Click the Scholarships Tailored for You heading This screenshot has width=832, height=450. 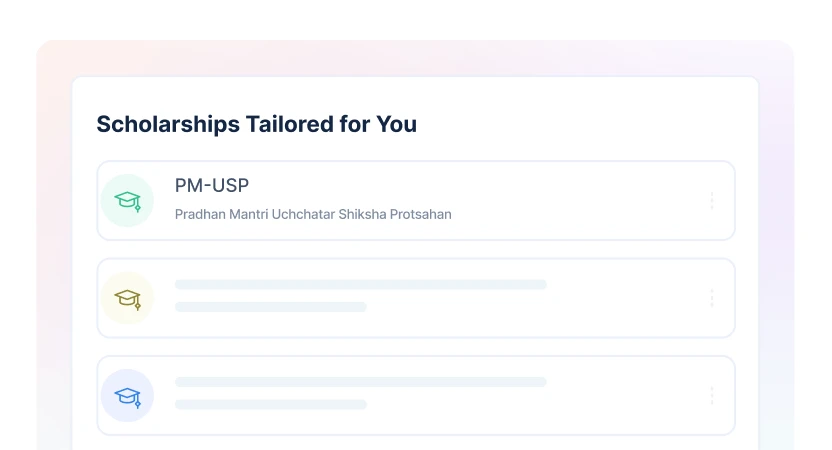tap(256, 124)
